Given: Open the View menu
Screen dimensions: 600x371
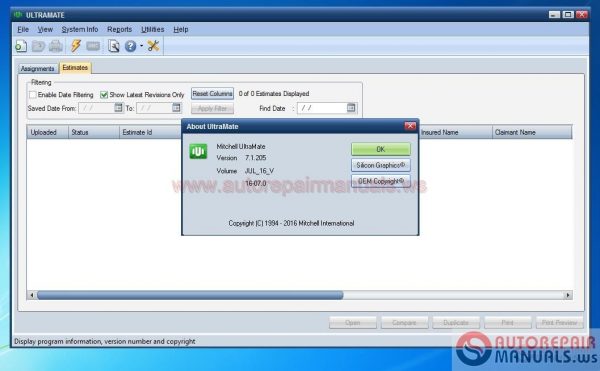Looking at the screenshot, I should pyautogui.click(x=45, y=29).
